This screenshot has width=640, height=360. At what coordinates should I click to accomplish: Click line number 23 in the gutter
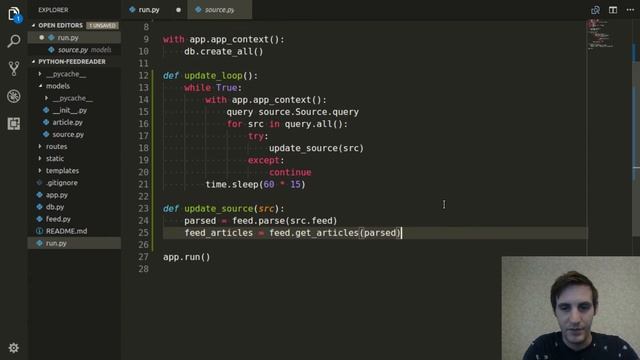tap(143, 209)
